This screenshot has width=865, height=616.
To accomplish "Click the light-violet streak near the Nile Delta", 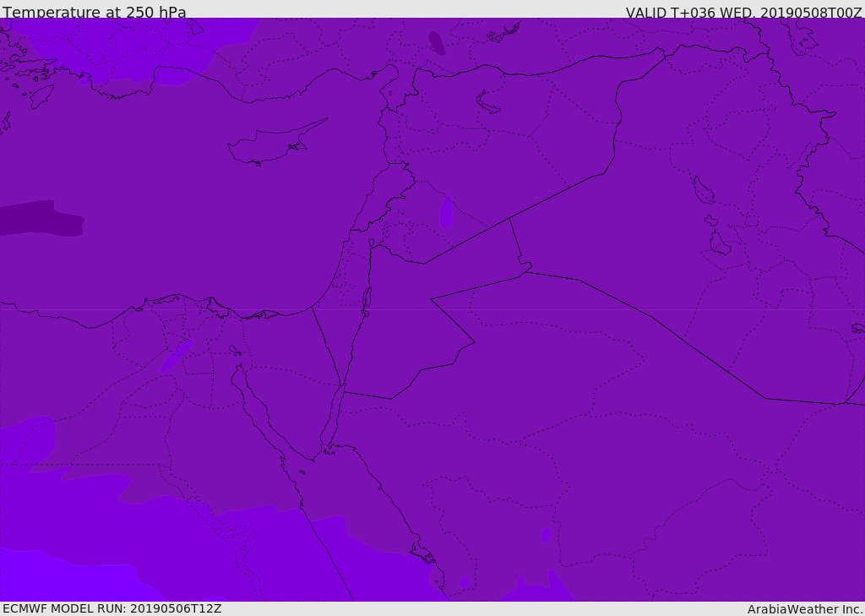I will click(176, 356).
